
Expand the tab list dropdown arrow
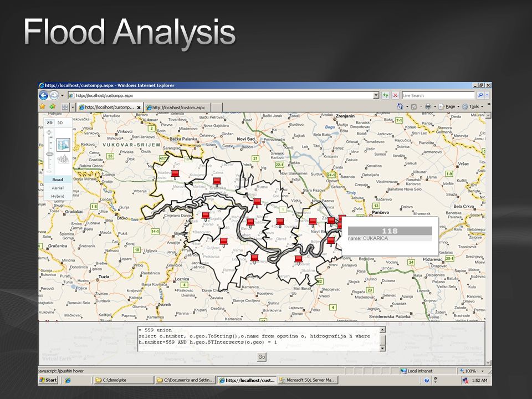[72, 107]
